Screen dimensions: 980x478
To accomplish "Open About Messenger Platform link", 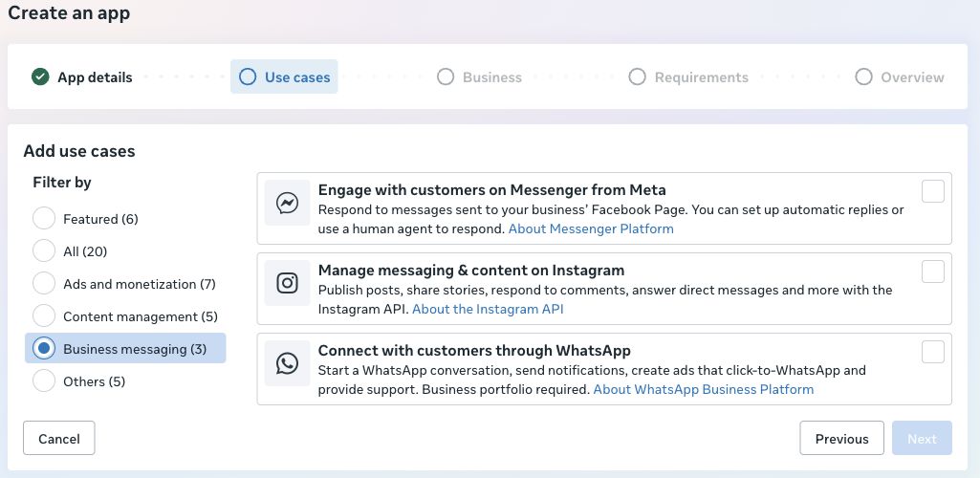I will coord(591,228).
